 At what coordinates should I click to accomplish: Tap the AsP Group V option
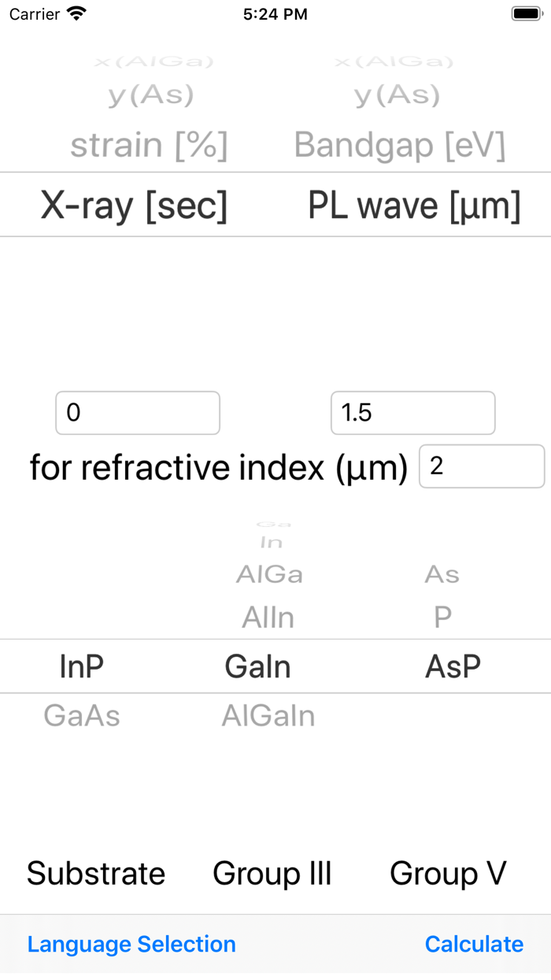453,666
